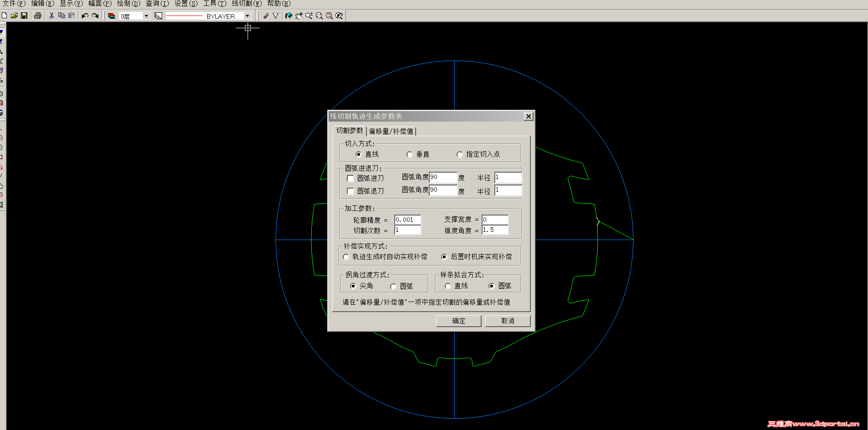Click 锥度角度 field showing 1.5
868x430 pixels.
pos(495,230)
